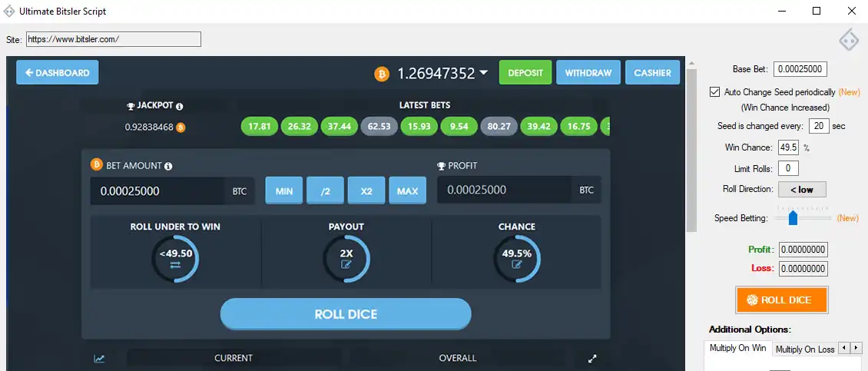Image resolution: width=868 pixels, height=371 pixels.
Task: Click the Bet Amount input field
Action: (157, 191)
